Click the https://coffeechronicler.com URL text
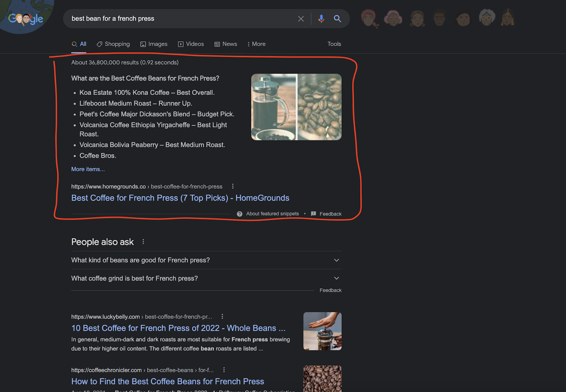The height and width of the screenshot is (392, 566). tap(106, 370)
